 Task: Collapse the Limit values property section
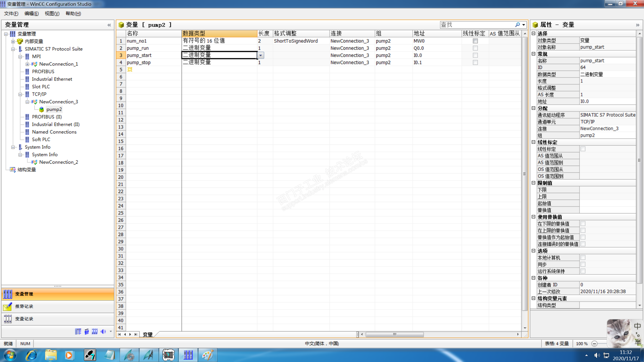[533, 183]
